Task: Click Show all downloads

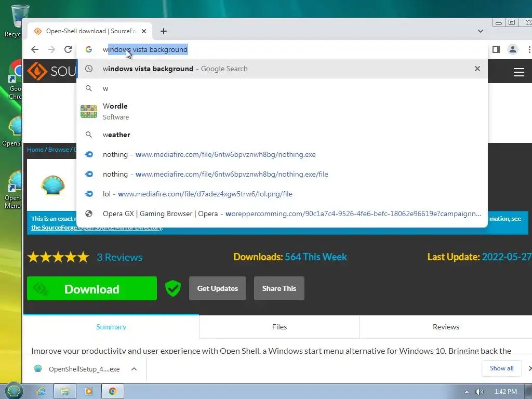Action: click(x=501, y=368)
